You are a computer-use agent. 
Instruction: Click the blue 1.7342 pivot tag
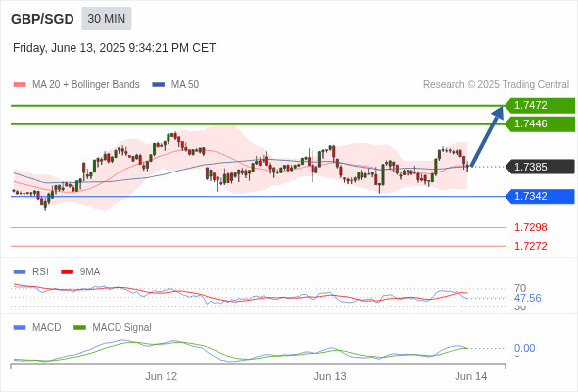540,196
